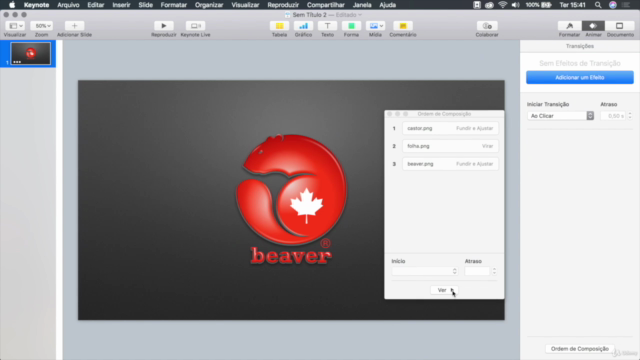This screenshot has height=360, width=640.
Task: Open the Visualizar view options button
Action: click(15, 26)
